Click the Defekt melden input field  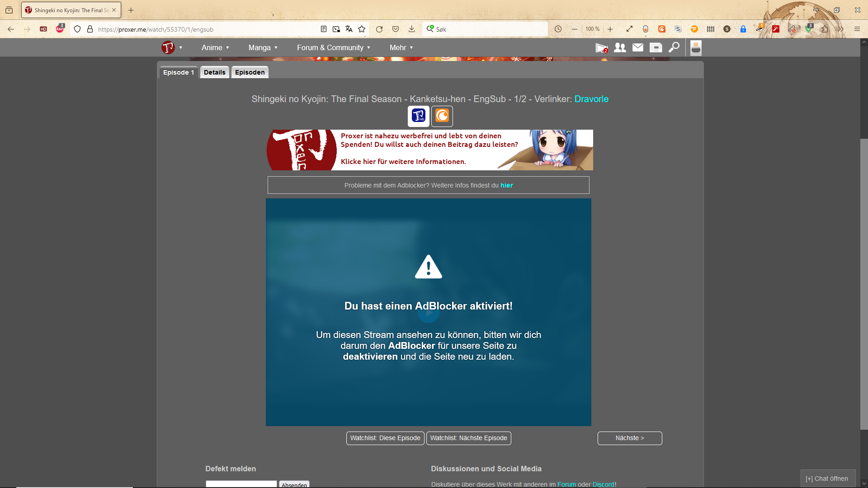[x=241, y=484]
